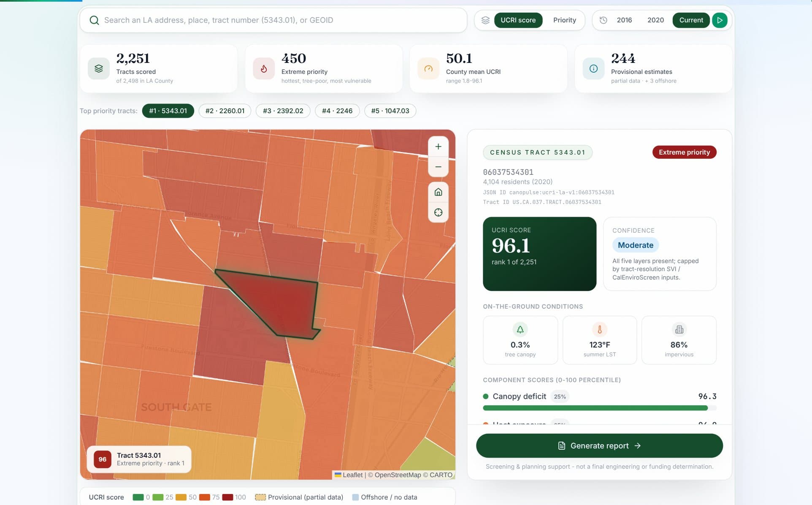Click the Canopy deficit progress bar
This screenshot has width=812, height=505.
[599, 408]
